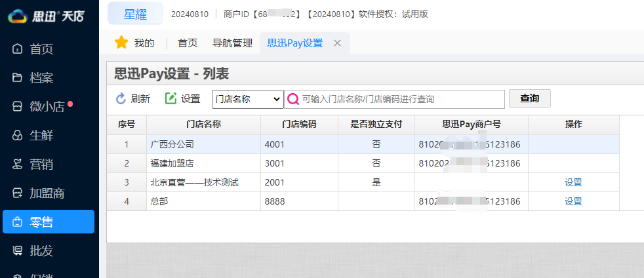
Task: Click 设置 link for 总部 row
Action: point(573,201)
